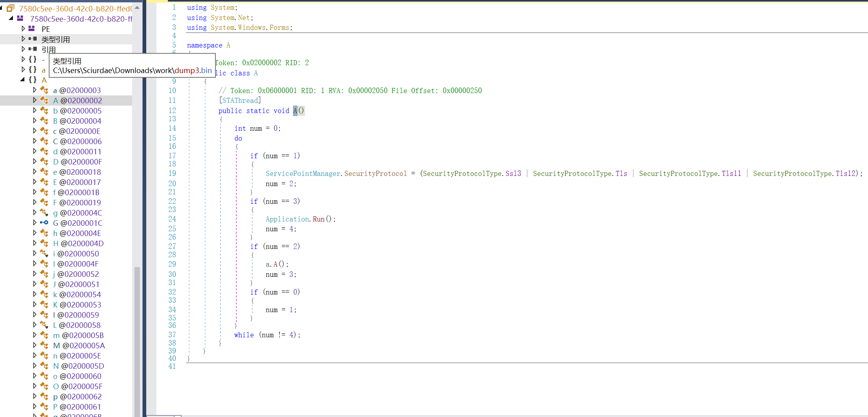The image size is (868, 417).
Task: Click the Application type in Application.Run()
Action: click(287, 219)
